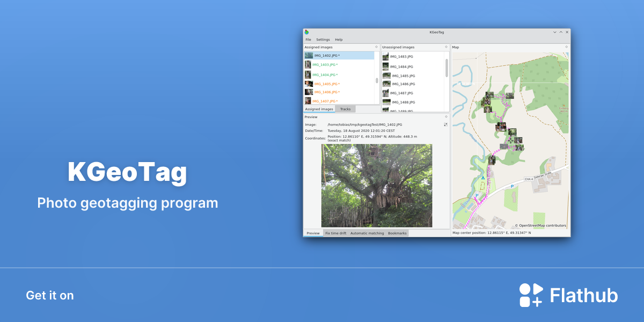Float the Unassigned images dock panel

point(446,47)
